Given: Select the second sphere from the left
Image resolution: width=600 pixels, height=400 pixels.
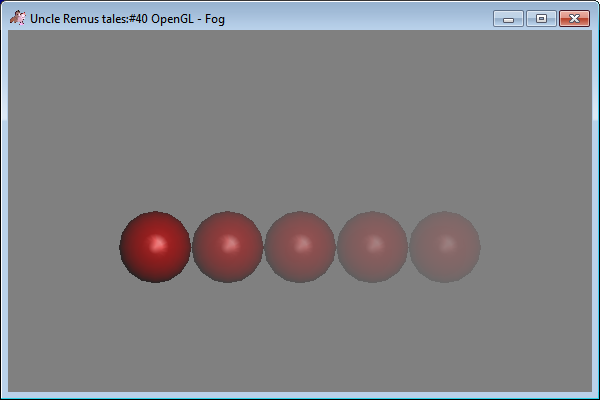Looking at the screenshot, I should point(228,247).
